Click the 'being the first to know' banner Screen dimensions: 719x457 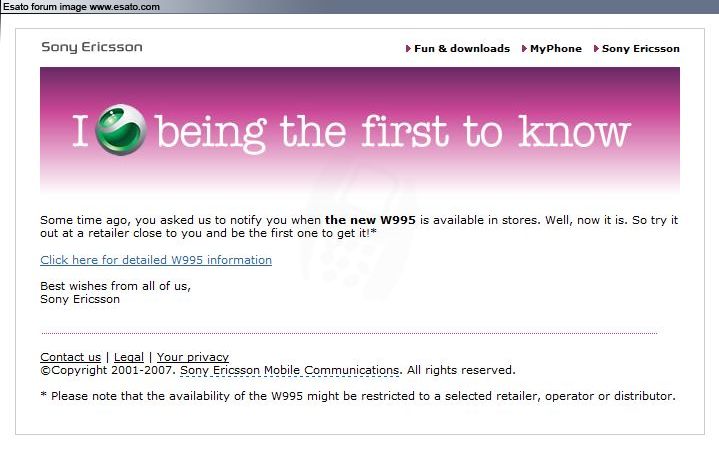coord(360,131)
